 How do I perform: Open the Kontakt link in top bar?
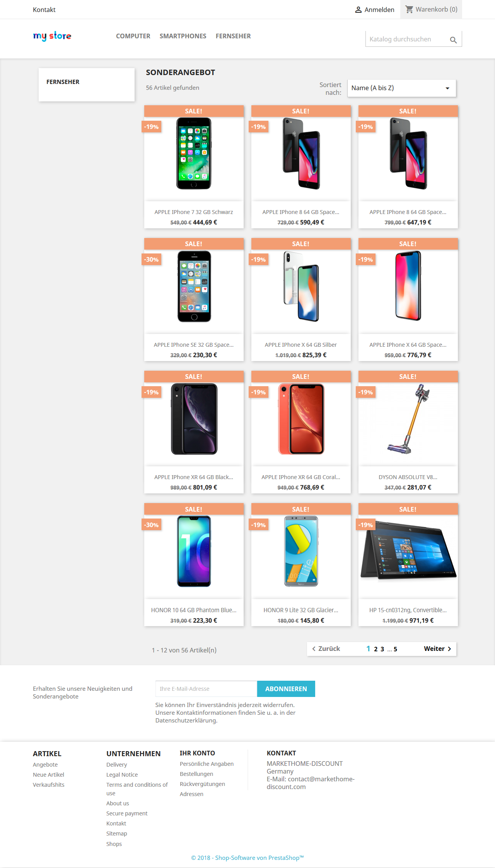(x=44, y=10)
